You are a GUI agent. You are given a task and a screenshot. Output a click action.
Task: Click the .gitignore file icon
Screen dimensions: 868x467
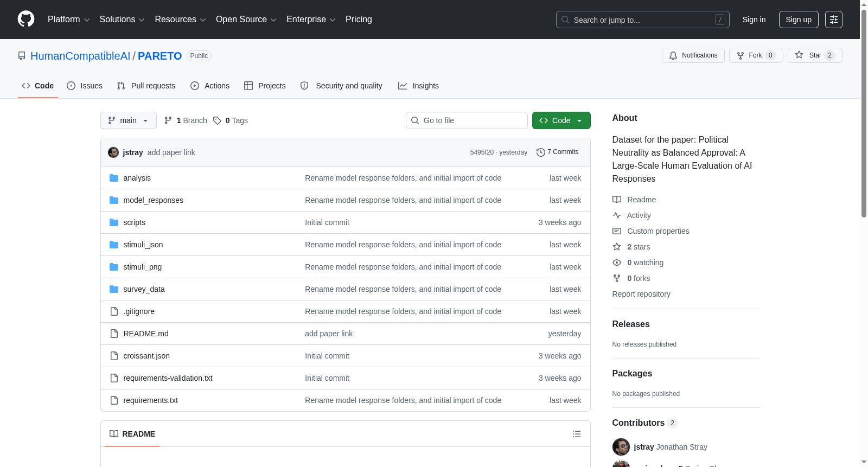(114, 311)
